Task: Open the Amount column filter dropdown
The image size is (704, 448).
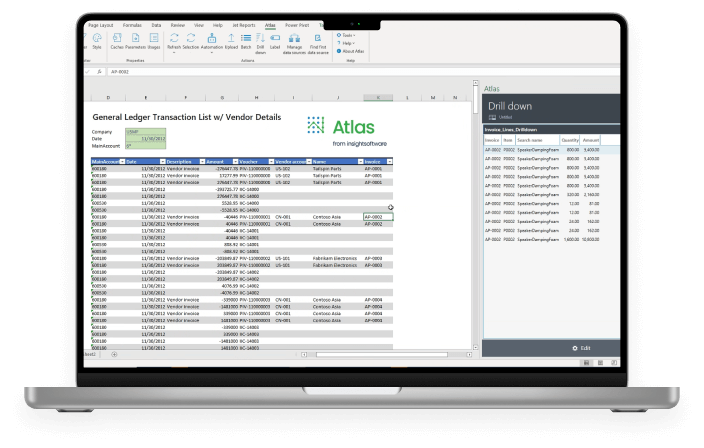Action: [x=235, y=162]
